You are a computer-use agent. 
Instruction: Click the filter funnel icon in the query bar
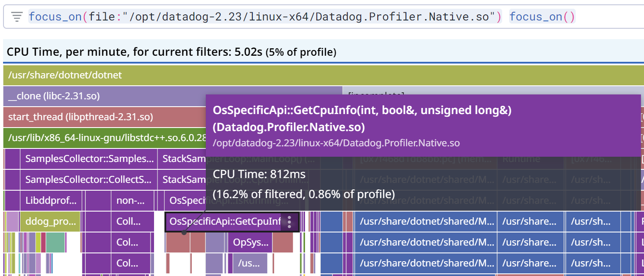pyautogui.click(x=17, y=16)
